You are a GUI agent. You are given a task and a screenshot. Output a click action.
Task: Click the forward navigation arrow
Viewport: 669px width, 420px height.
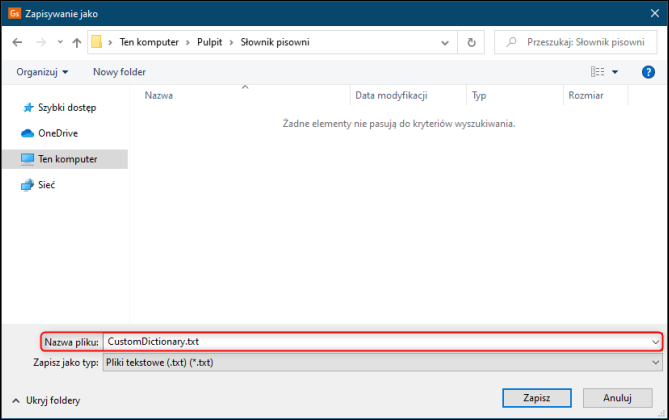(x=41, y=42)
